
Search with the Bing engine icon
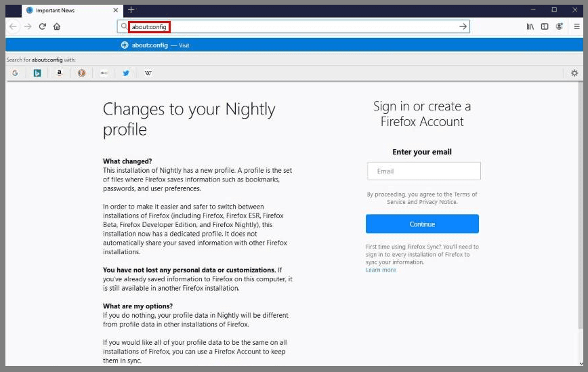point(37,73)
